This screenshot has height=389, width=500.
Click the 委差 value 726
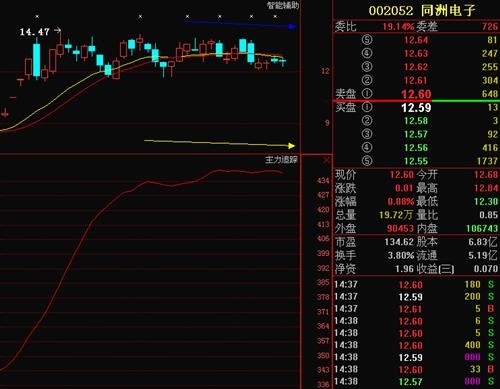tap(490, 26)
